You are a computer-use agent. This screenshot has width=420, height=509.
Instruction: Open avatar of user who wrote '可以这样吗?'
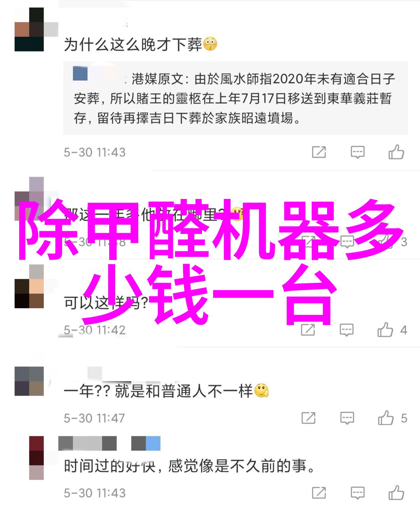point(29,287)
